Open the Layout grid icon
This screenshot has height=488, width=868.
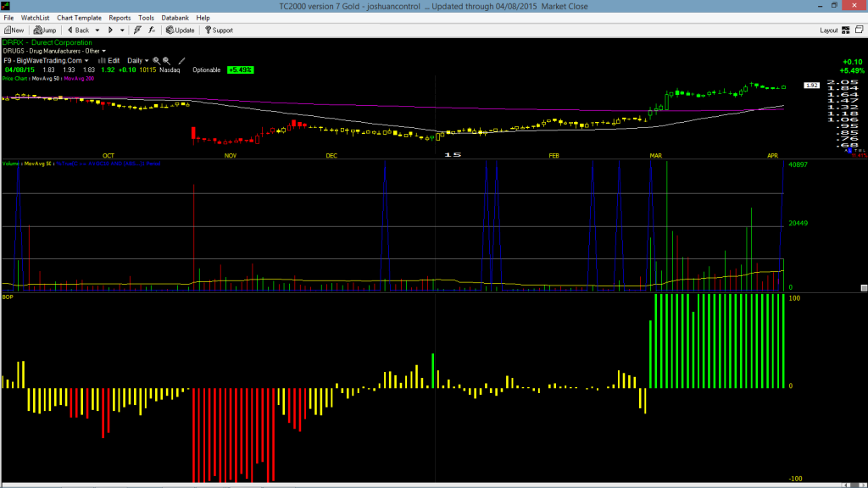tap(846, 30)
